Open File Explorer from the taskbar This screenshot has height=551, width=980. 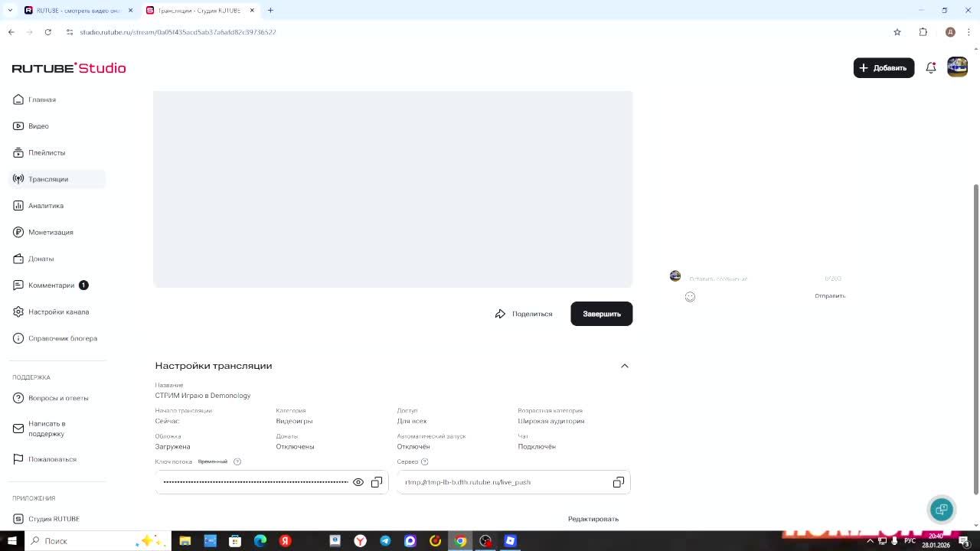tap(185, 541)
